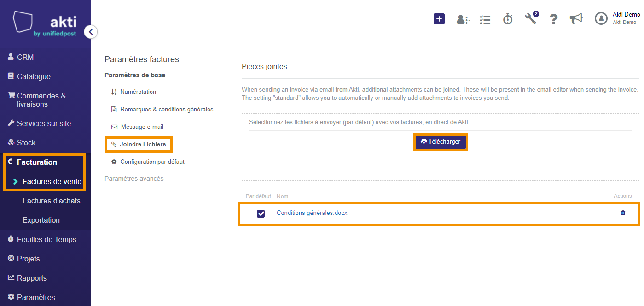Open the contacts list icon in header
The width and height of the screenshot is (644, 306).
click(463, 19)
